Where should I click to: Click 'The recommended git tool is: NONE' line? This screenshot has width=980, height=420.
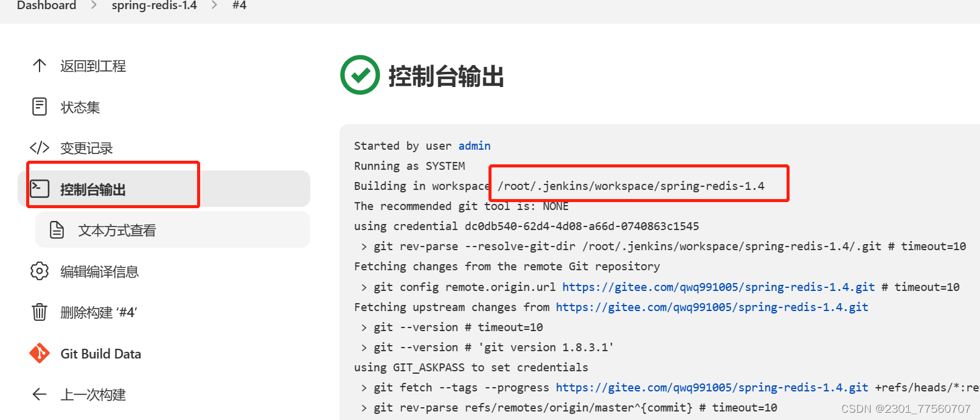(461, 206)
